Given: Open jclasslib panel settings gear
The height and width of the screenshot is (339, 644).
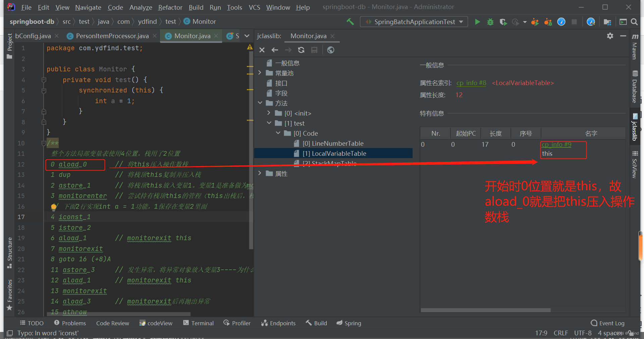Looking at the screenshot, I should [x=610, y=36].
